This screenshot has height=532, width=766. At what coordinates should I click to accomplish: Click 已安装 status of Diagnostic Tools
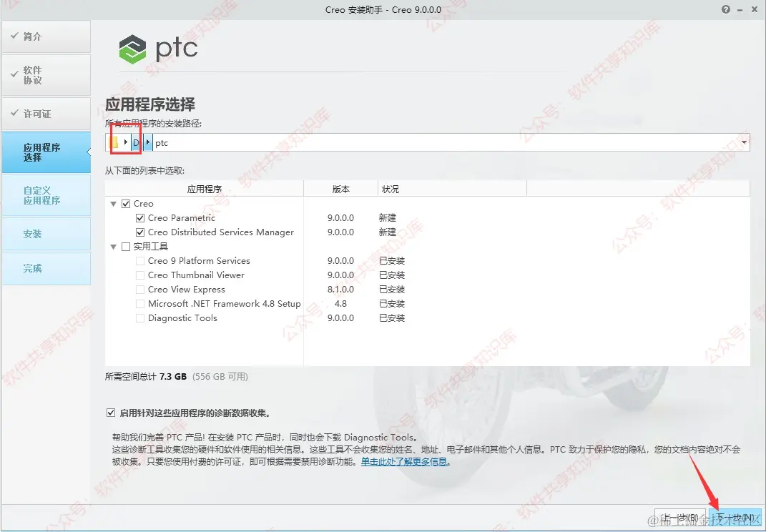click(x=392, y=318)
